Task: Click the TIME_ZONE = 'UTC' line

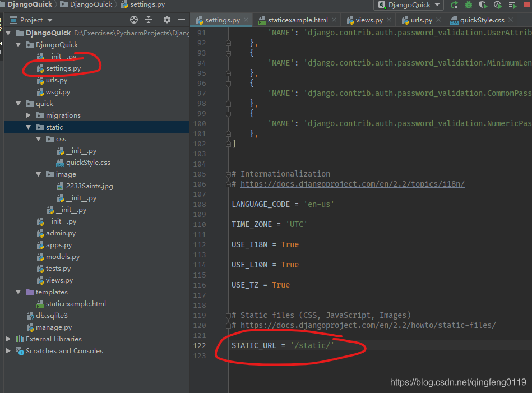Action: click(x=270, y=224)
